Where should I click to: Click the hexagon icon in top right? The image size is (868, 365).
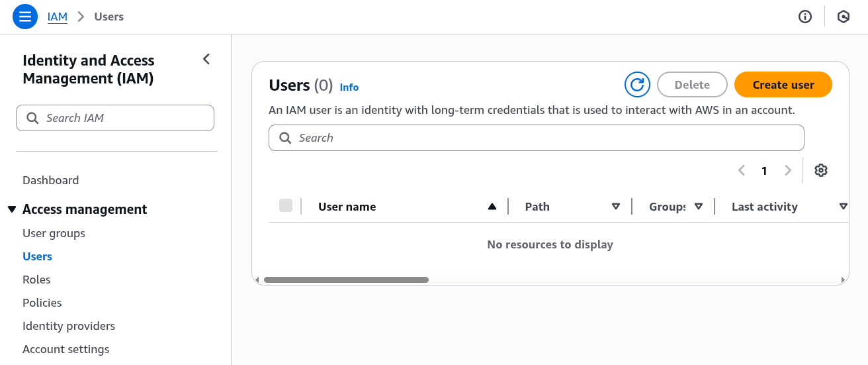[844, 17]
